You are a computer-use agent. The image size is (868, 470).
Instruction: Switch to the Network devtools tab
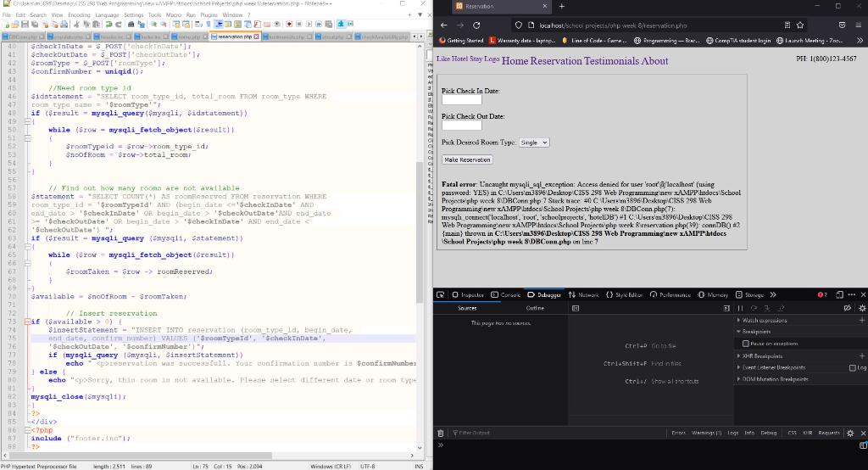[583, 294]
